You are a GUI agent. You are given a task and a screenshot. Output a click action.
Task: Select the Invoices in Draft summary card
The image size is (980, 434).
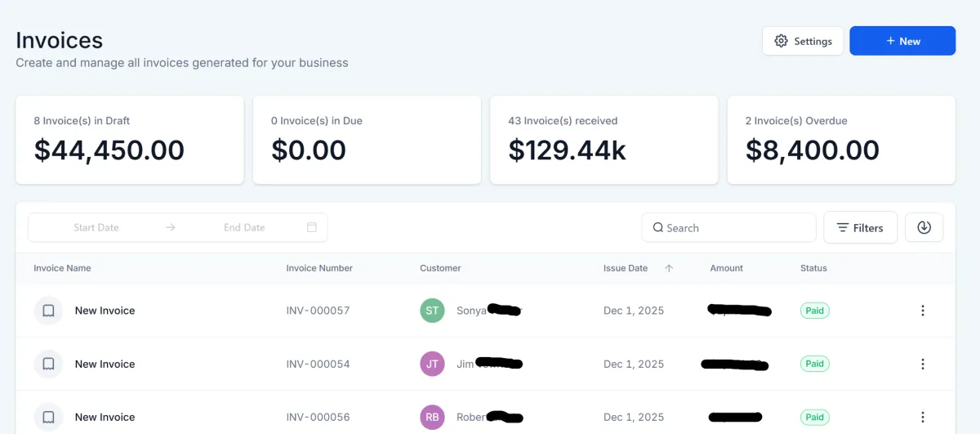[x=130, y=140]
